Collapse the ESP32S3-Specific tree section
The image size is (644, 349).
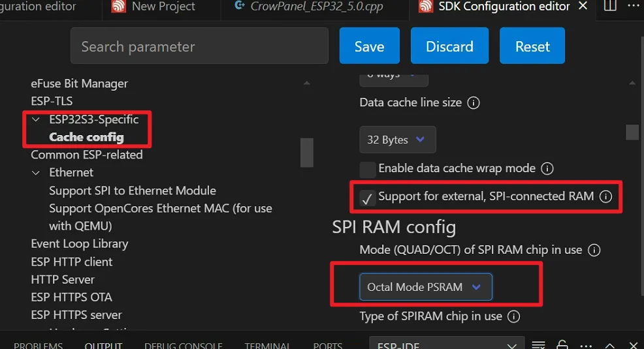pyautogui.click(x=36, y=119)
